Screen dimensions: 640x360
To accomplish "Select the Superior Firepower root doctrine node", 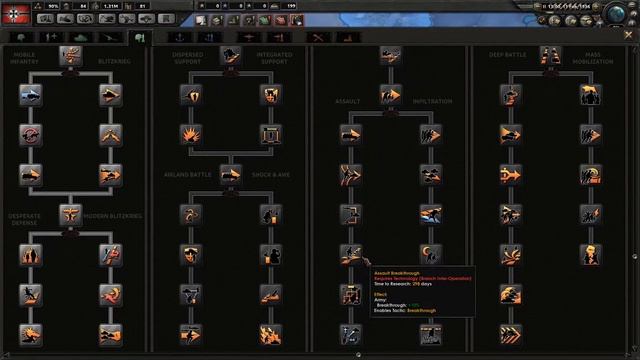I will (231, 56).
